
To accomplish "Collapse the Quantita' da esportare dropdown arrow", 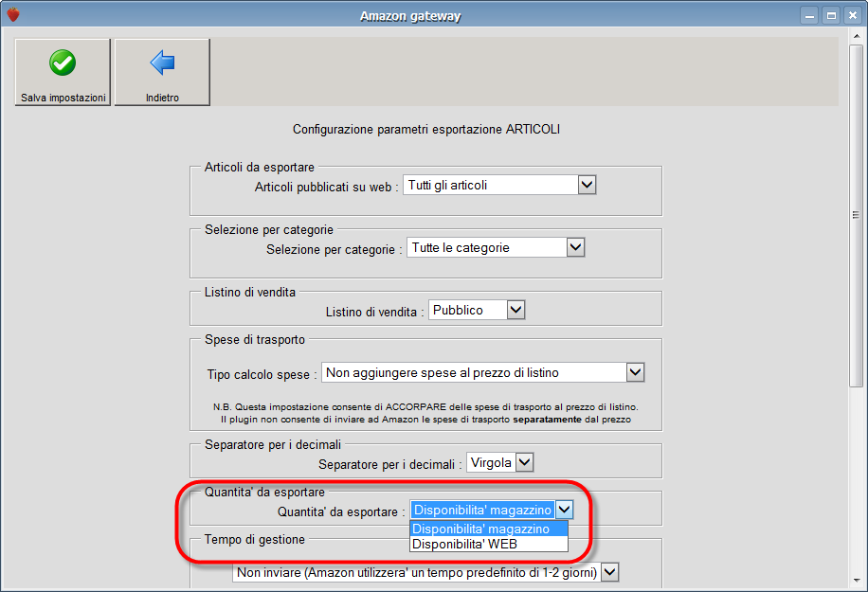I will click(564, 510).
